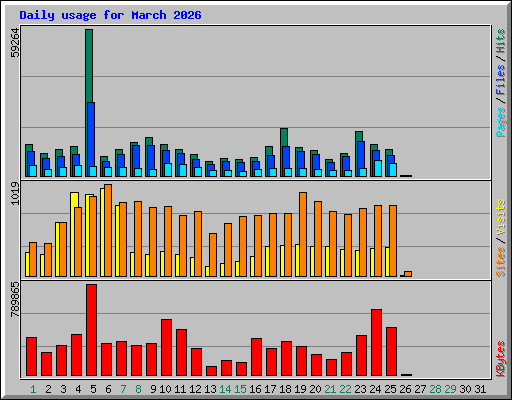Click the yellow visits bar for day 7
Image resolution: width=512 pixels, height=400 pixels.
[117, 241]
